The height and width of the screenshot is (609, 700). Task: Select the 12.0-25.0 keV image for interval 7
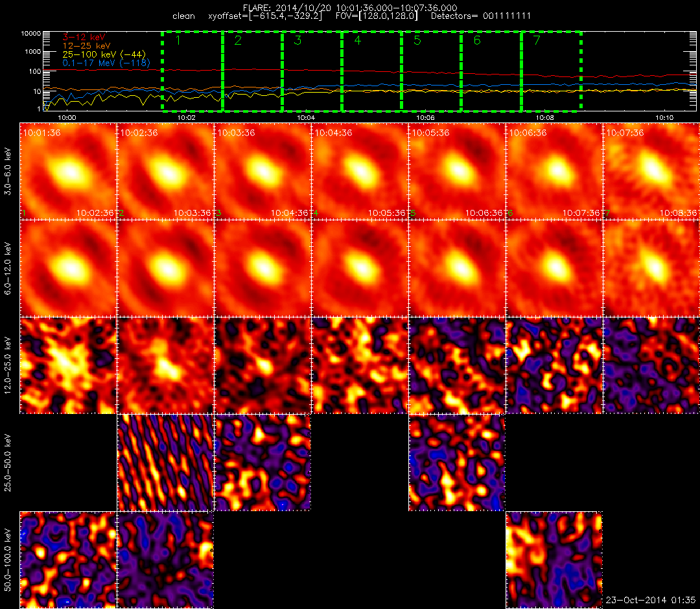tap(652, 365)
